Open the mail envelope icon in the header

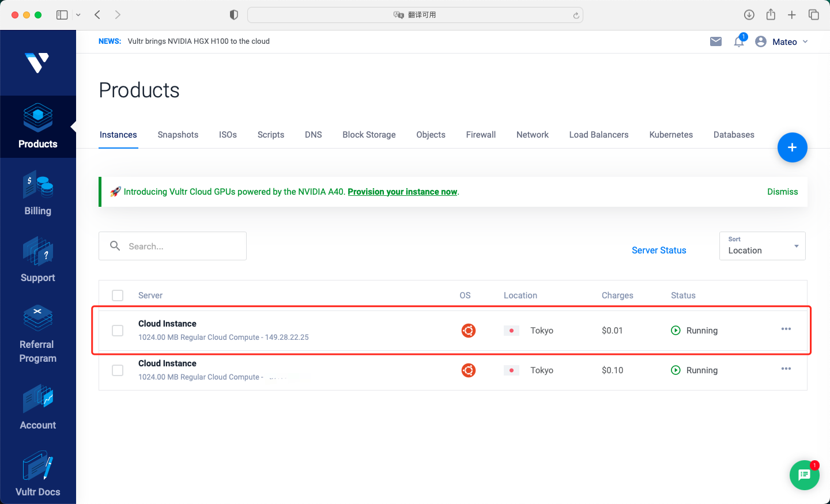pos(716,41)
